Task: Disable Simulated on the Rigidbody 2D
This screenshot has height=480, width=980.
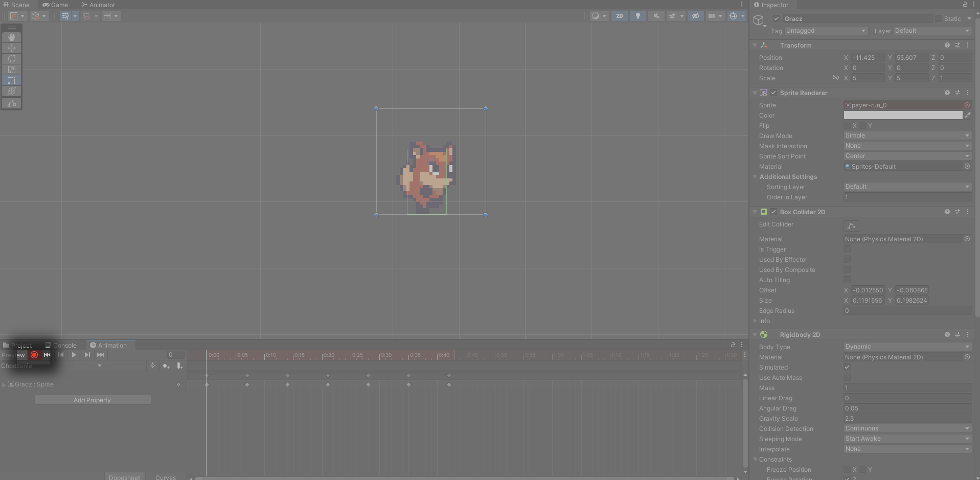Action: coord(847,367)
